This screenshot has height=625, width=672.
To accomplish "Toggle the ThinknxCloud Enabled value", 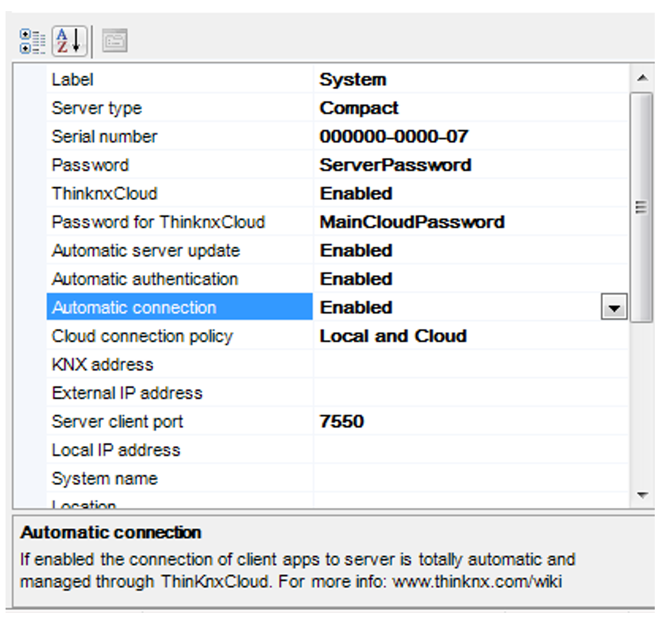I will point(356,193).
